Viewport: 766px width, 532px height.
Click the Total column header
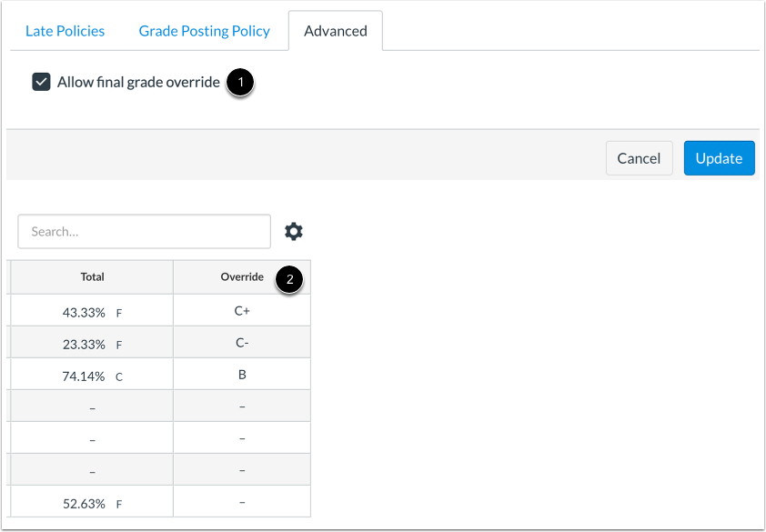[x=92, y=277]
